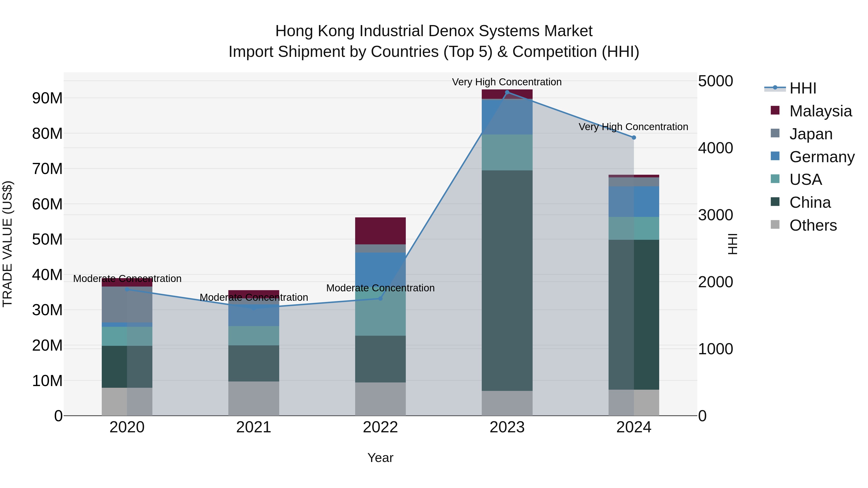Click the 'Hong Kong Industrial Denox Systems Market' title
The width and height of the screenshot is (868, 488).
(434, 31)
